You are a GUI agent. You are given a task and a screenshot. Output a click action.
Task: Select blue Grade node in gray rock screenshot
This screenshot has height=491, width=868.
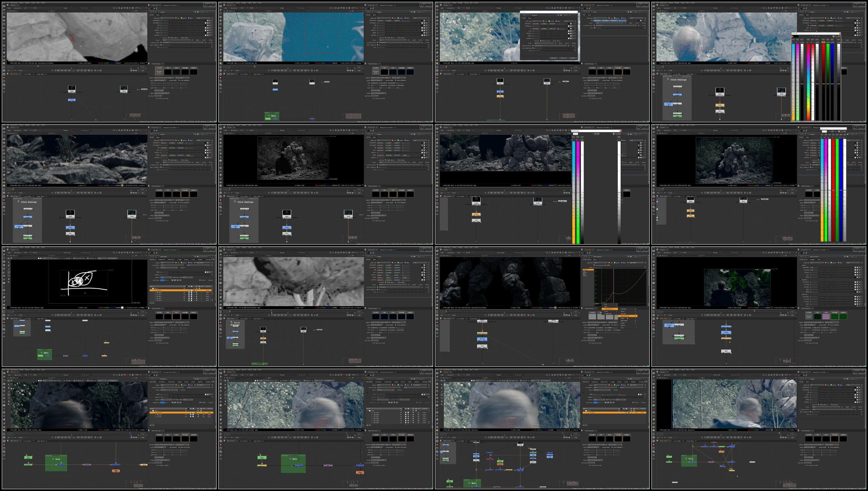point(72,100)
